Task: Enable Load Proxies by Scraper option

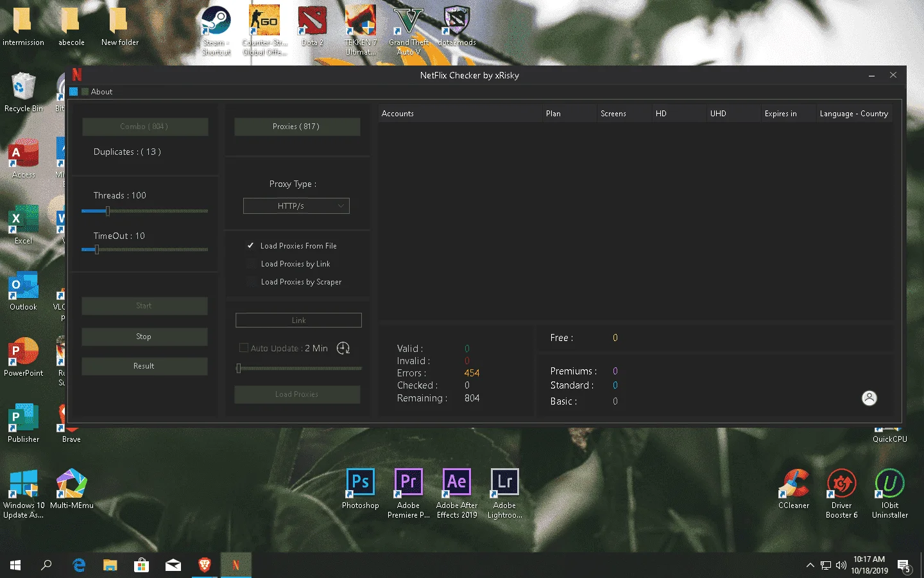Action: tap(250, 282)
